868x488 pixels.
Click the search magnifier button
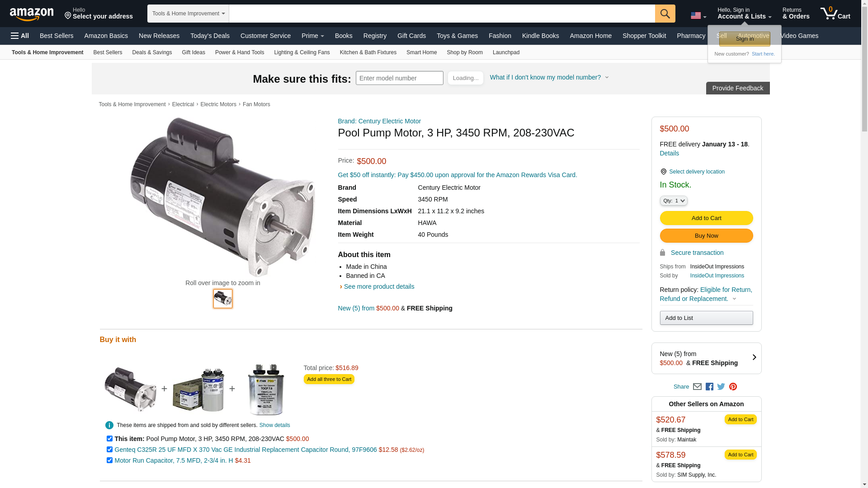click(665, 14)
